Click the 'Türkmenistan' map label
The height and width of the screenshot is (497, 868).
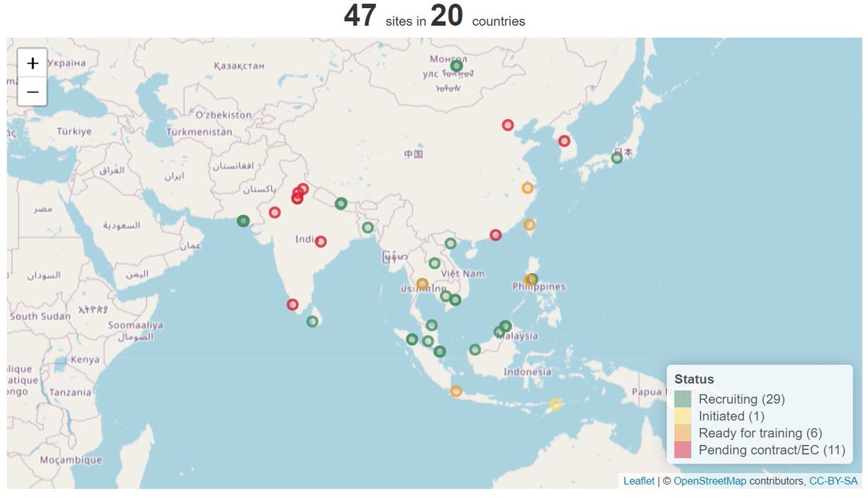coord(199,132)
